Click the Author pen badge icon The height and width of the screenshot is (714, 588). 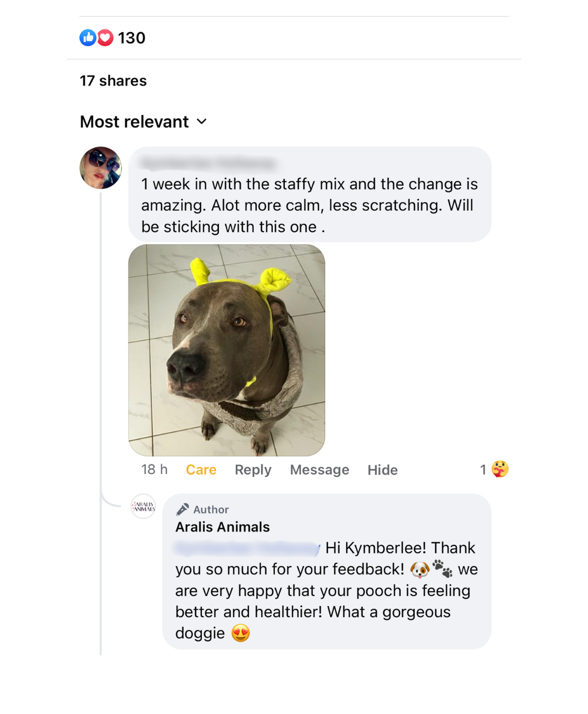182,509
